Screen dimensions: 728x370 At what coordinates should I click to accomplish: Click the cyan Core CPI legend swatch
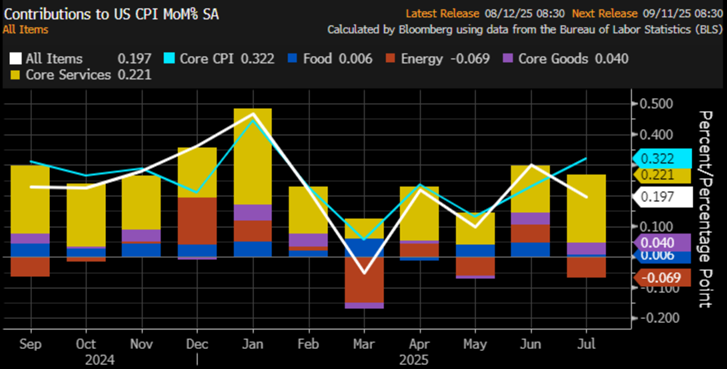click(x=169, y=58)
